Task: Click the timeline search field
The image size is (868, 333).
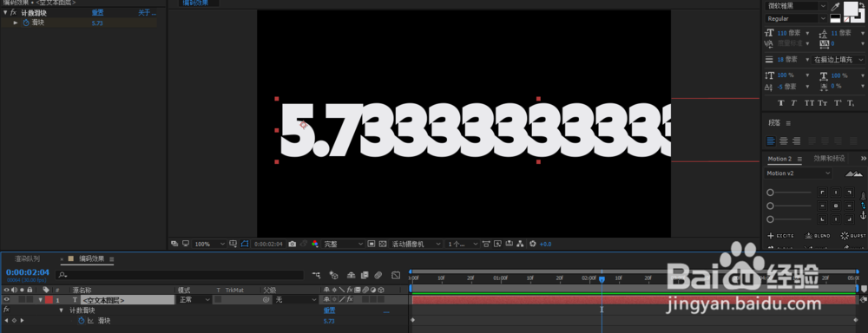Action: click(181, 275)
